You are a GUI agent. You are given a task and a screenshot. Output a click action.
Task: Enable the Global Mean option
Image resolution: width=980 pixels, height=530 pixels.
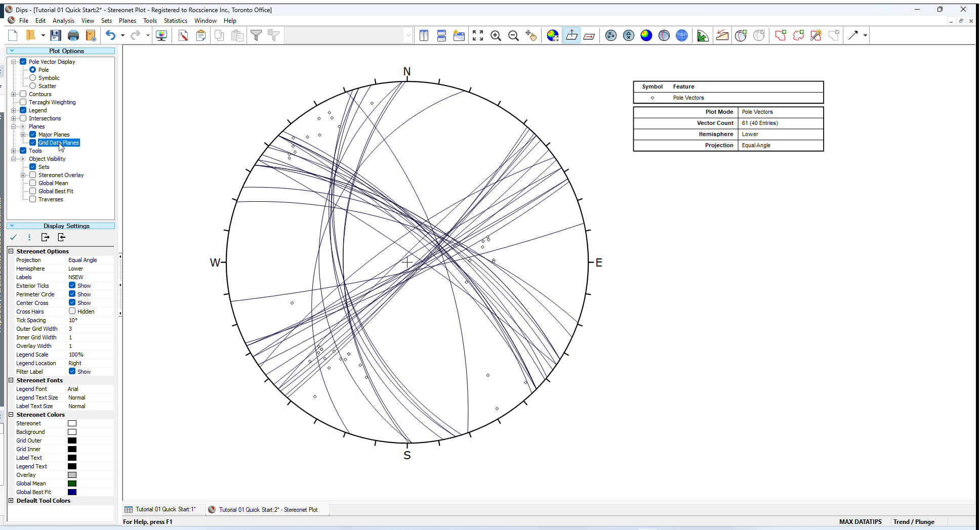32,183
